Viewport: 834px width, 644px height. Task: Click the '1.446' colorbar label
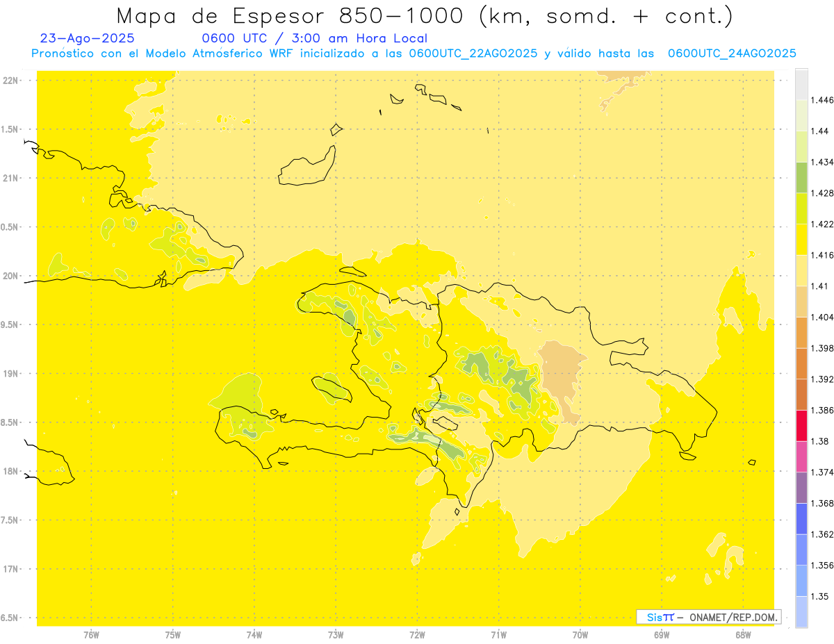point(822,100)
